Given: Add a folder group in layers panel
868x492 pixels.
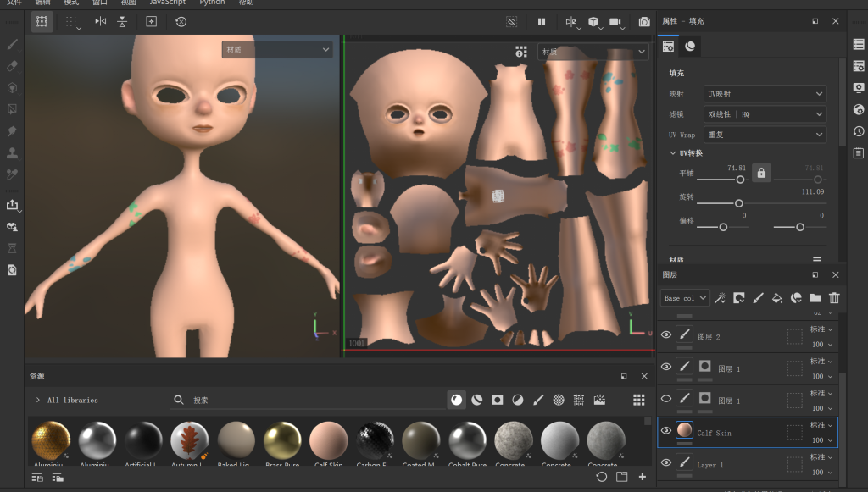Looking at the screenshot, I should pyautogui.click(x=815, y=298).
